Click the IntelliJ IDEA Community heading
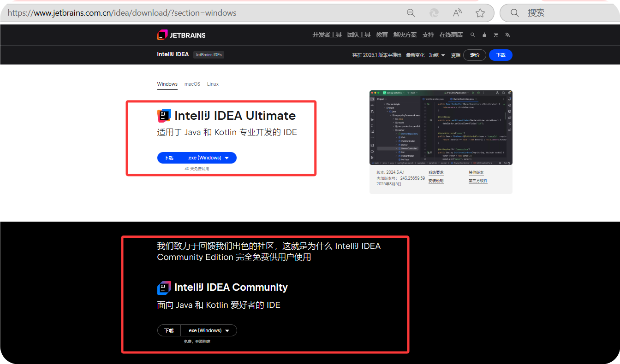Image resolution: width=620 pixels, height=364 pixels. click(x=231, y=288)
